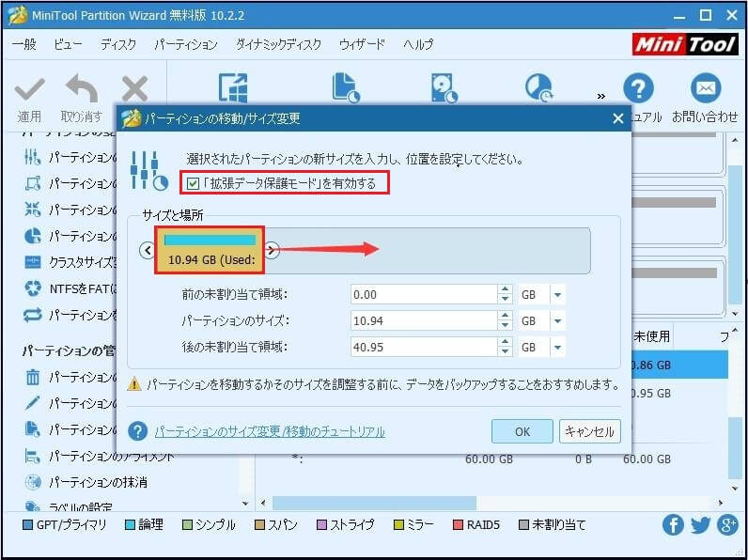Open unit dropdown for 前の未割り当て領域

coord(557,295)
